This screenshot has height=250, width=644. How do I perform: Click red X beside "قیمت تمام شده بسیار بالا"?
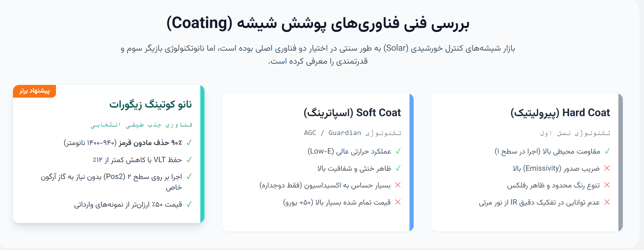pyautogui.click(x=398, y=202)
